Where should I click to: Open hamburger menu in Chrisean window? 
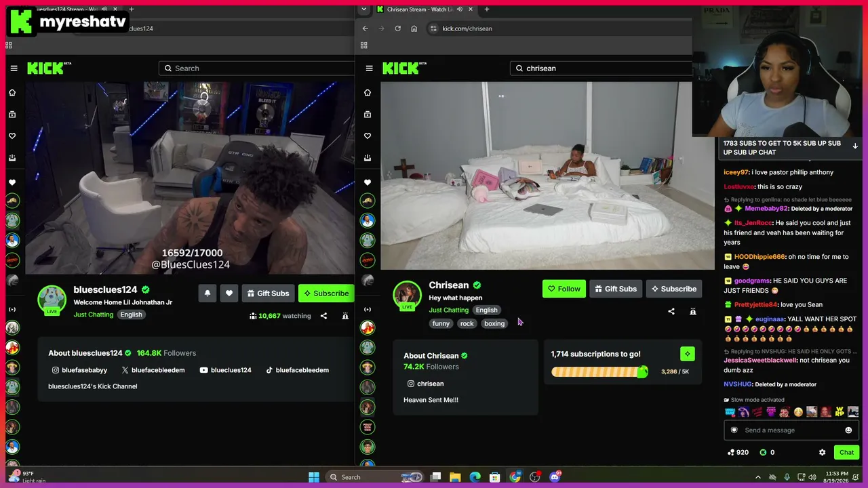click(x=369, y=68)
